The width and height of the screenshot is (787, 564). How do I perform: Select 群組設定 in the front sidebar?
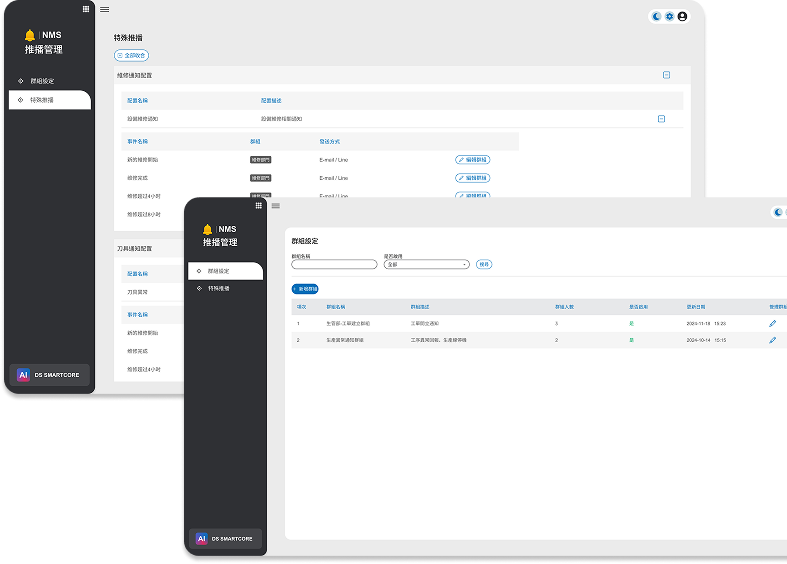[x=225, y=271]
